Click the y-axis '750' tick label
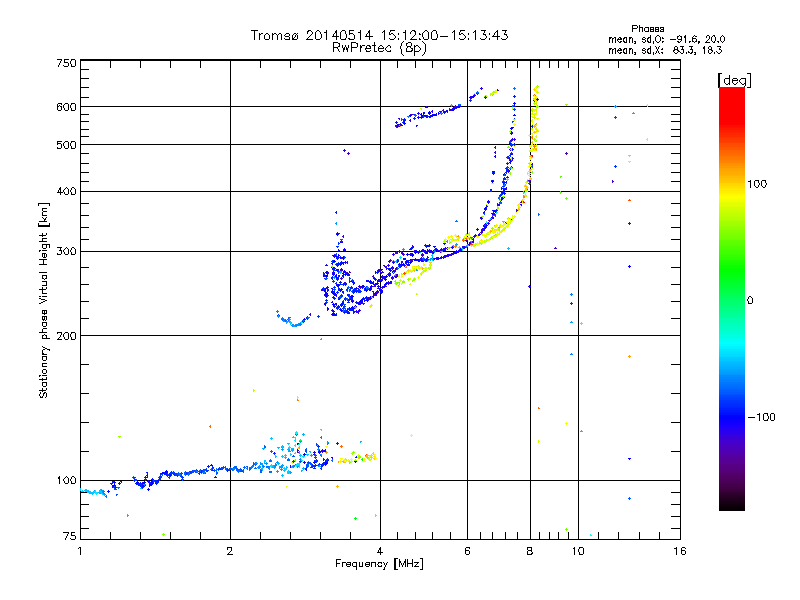The height and width of the screenshot is (600, 800). coord(67,63)
